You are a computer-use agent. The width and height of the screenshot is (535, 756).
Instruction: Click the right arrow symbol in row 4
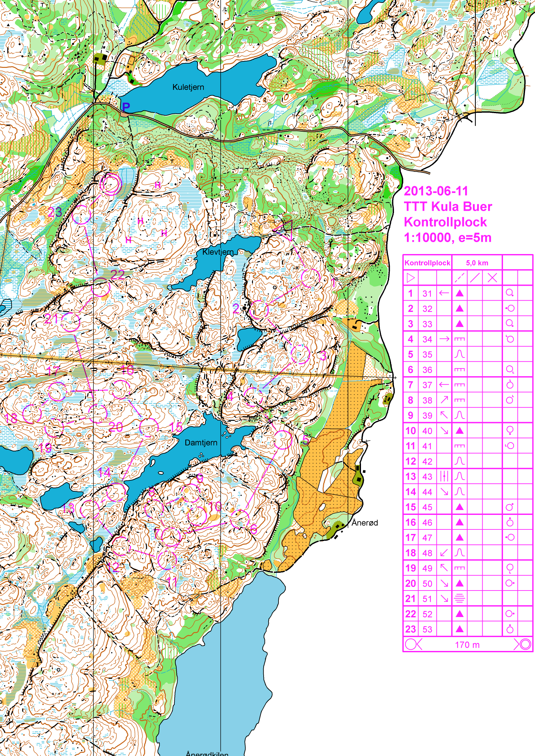444,339
